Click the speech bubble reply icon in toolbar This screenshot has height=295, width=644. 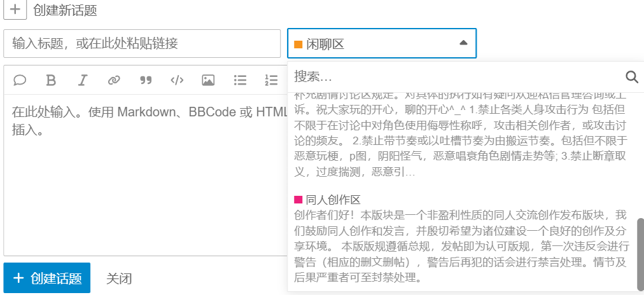point(20,80)
